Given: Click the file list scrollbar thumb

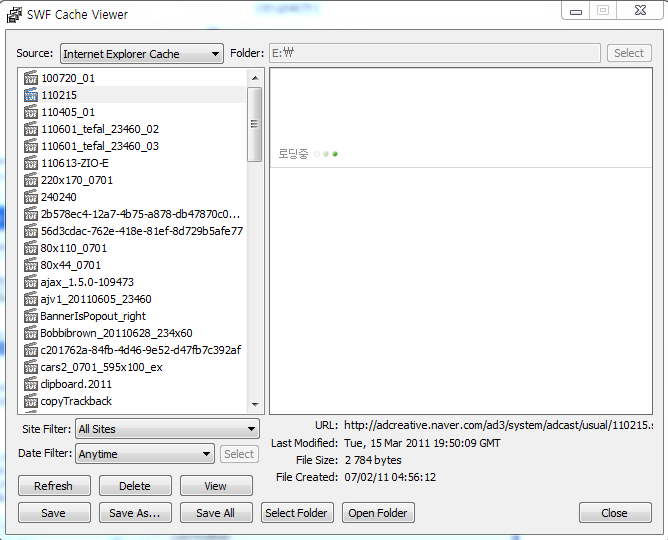Looking at the screenshot, I should [254, 124].
